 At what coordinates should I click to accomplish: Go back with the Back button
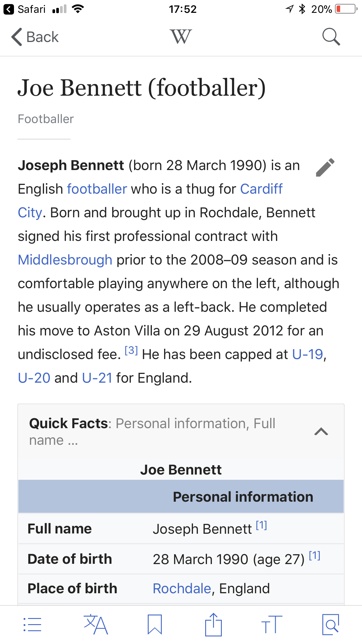pyautogui.click(x=35, y=37)
